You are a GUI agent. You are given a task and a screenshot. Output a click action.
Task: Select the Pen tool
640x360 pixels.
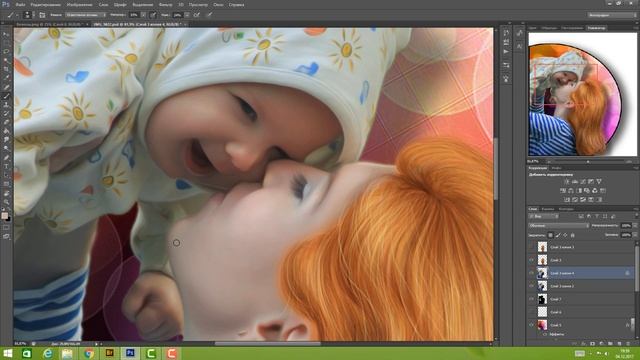[x=6, y=158]
